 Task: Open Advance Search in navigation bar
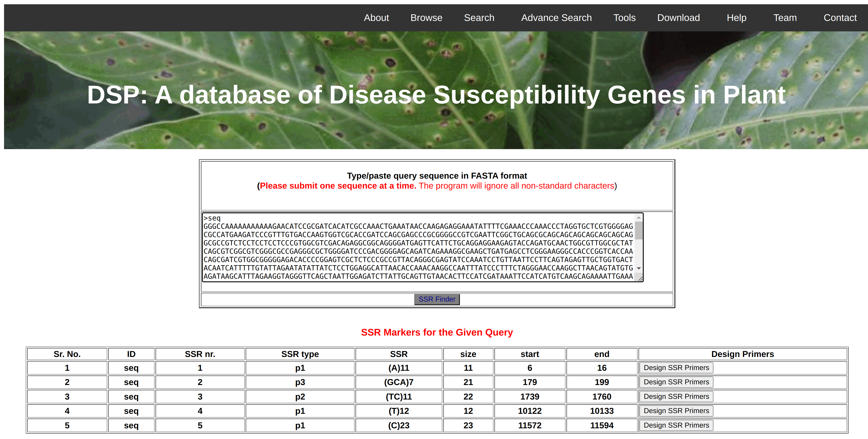556,18
